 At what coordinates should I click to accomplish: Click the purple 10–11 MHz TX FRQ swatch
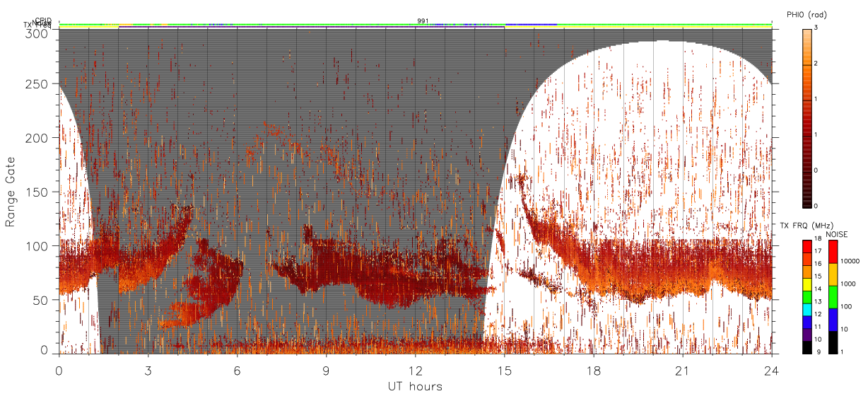point(807,334)
